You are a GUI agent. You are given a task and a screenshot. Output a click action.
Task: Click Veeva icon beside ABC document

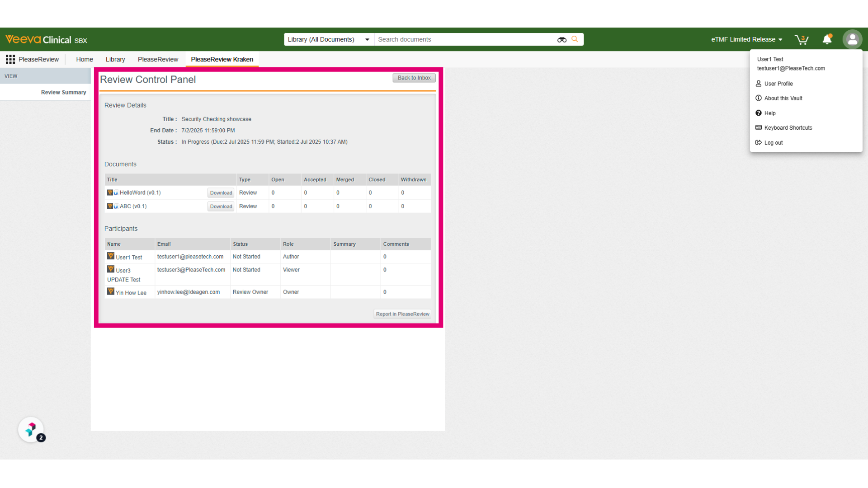(110, 206)
